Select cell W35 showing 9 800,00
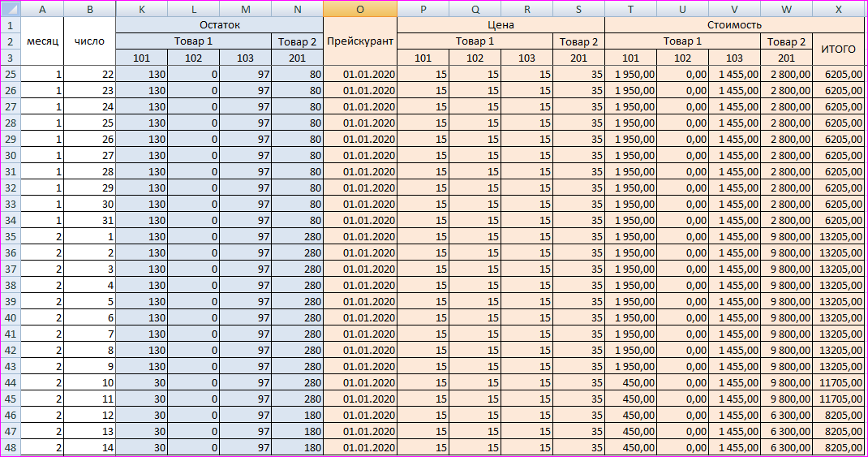 click(786, 236)
